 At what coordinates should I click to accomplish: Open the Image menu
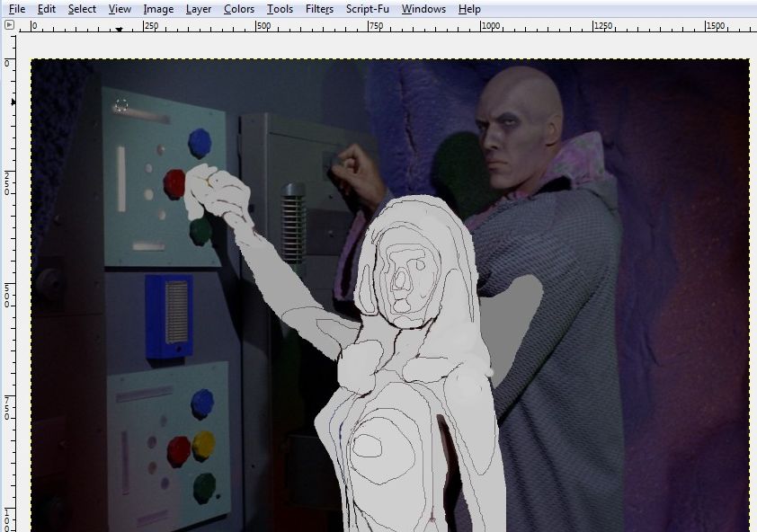tap(158, 9)
